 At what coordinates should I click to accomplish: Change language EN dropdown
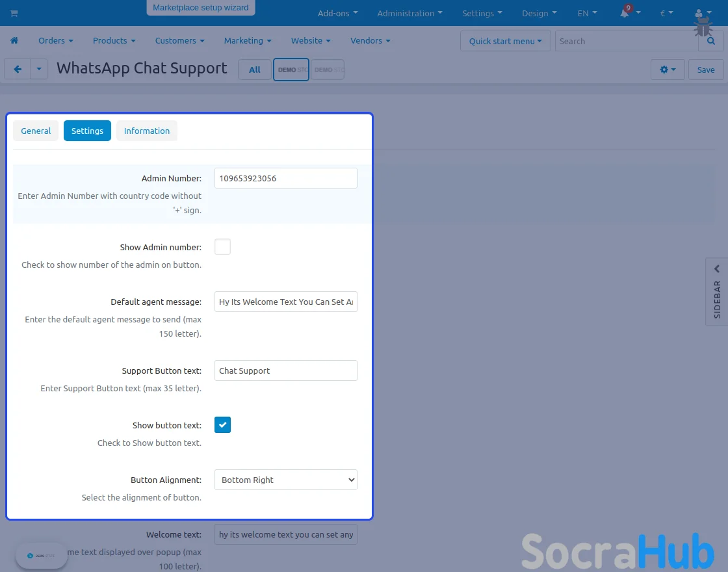[x=588, y=13]
